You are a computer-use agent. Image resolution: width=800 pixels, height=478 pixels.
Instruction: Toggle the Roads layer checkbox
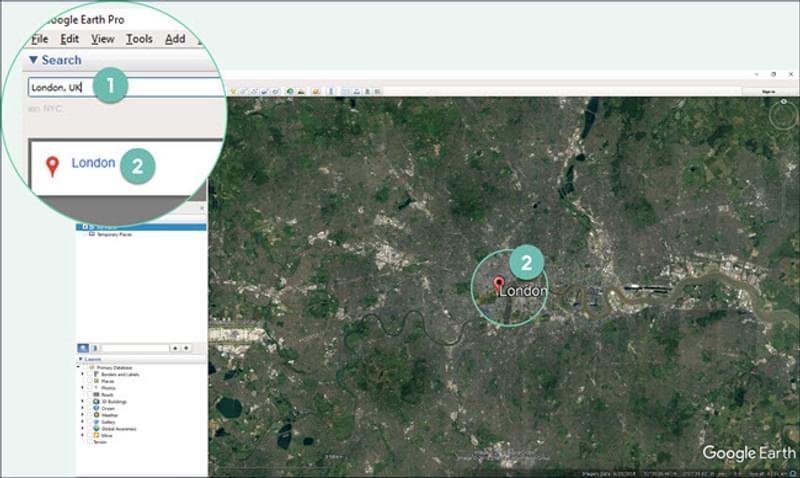tap(88, 394)
